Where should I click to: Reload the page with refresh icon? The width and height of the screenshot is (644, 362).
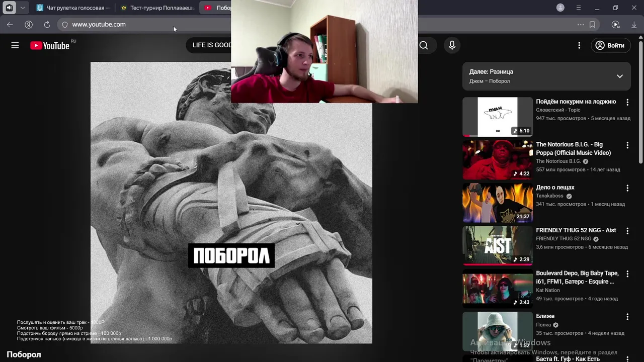click(47, 24)
